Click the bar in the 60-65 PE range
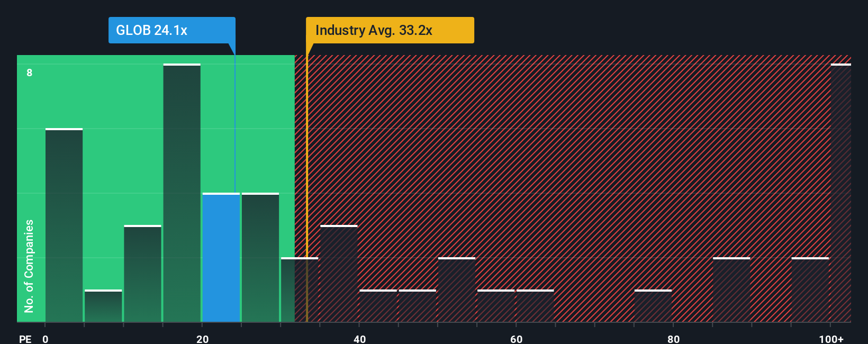The height and width of the screenshot is (344, 868). pos(535,306)
